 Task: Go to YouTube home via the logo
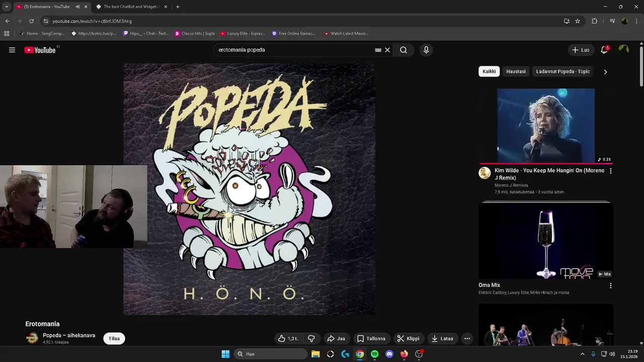tap(40, 50)
